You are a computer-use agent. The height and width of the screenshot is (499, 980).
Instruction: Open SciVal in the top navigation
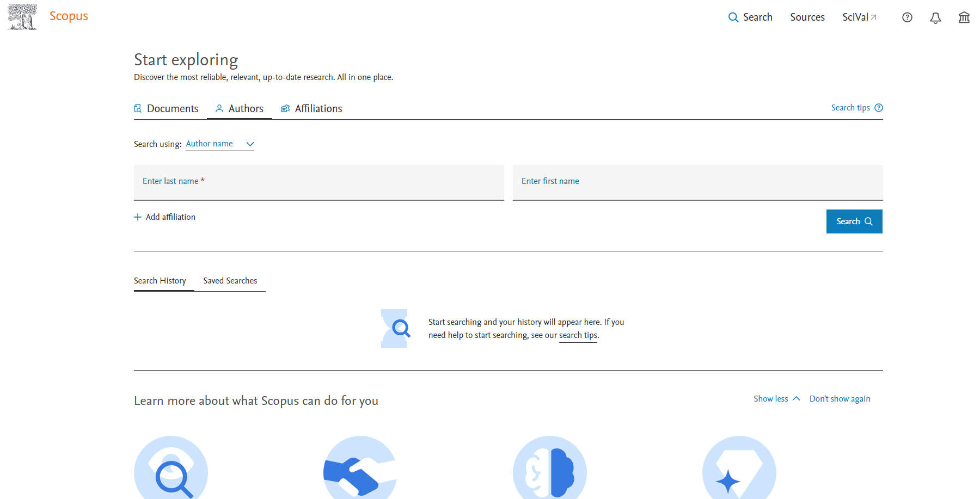click(859, 17)
